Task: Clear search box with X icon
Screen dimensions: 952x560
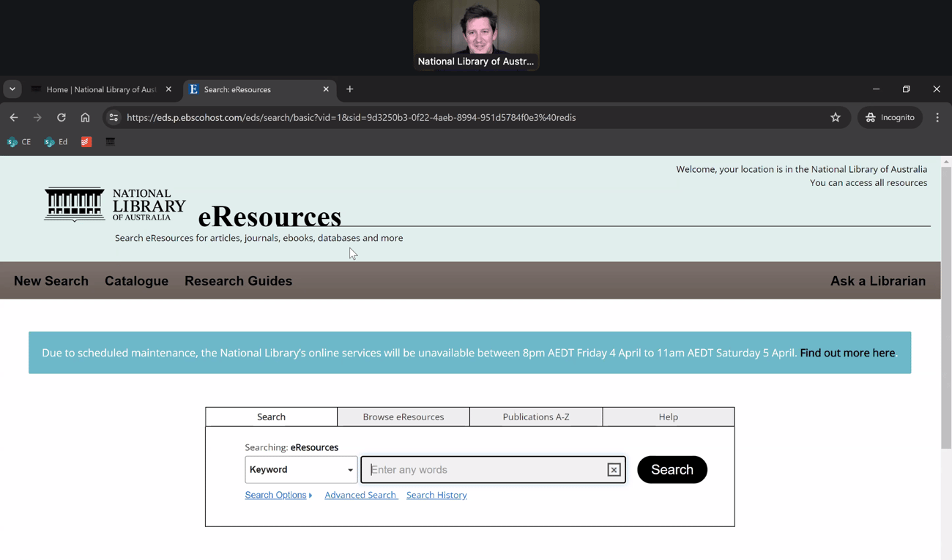Action: 614,470
